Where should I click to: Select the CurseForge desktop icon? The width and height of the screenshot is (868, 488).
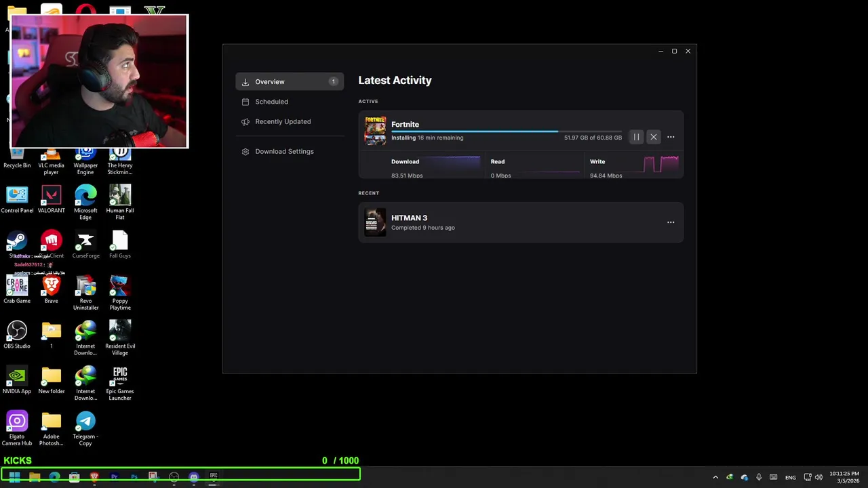click(x=85, y=245)
